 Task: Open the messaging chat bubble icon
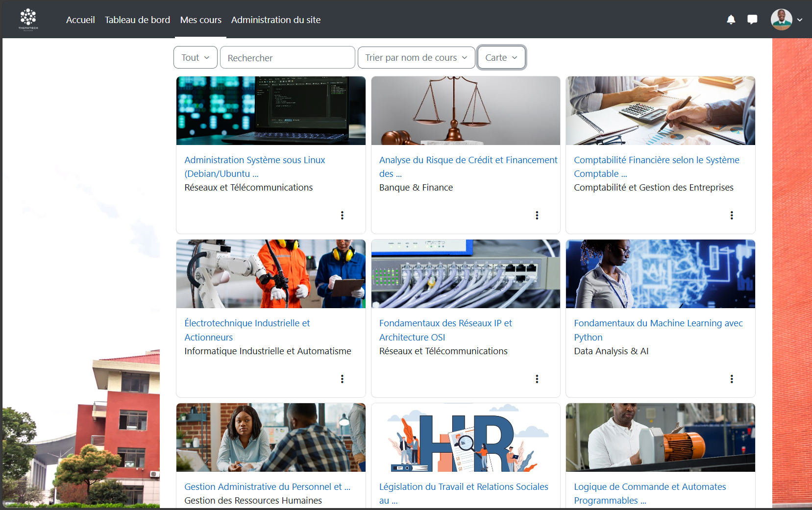[x=752, y=20]
